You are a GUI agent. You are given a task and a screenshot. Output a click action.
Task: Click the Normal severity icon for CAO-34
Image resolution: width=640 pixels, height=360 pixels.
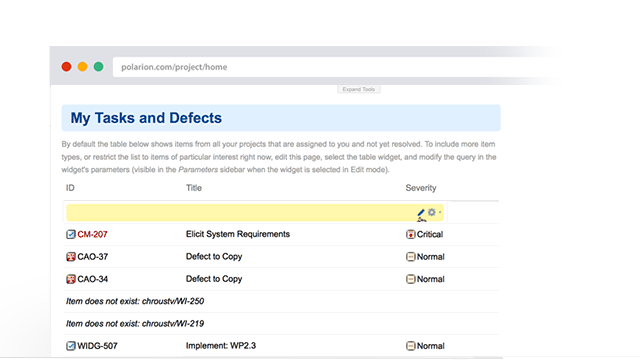tap(411, 279)
